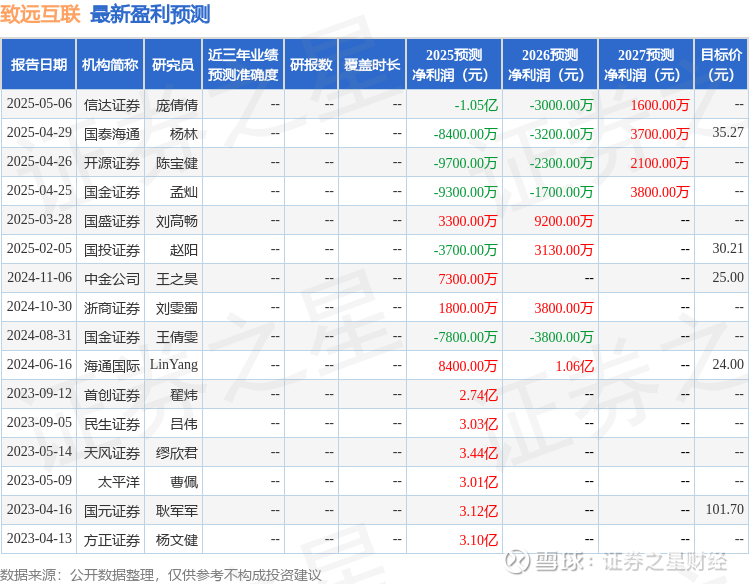Select the 天风证券 institution cell
The height and width of the screenshot is (584, 749).
(112, 454)
